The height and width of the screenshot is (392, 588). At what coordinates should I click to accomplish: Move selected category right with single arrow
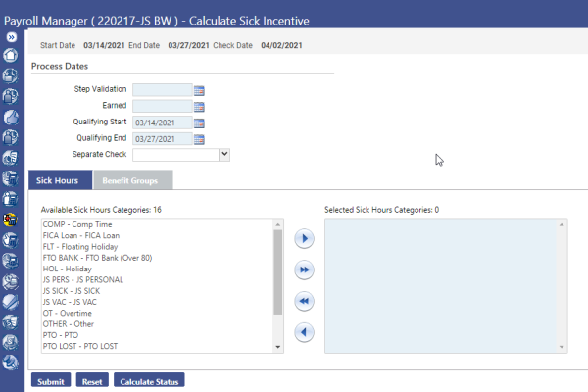coord(304,238)
